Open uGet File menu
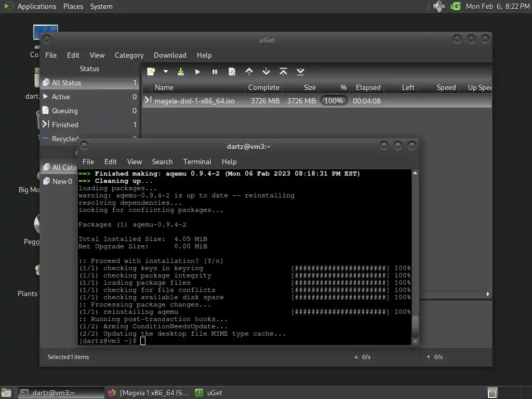The image size is (532, 399). [51, 55]
